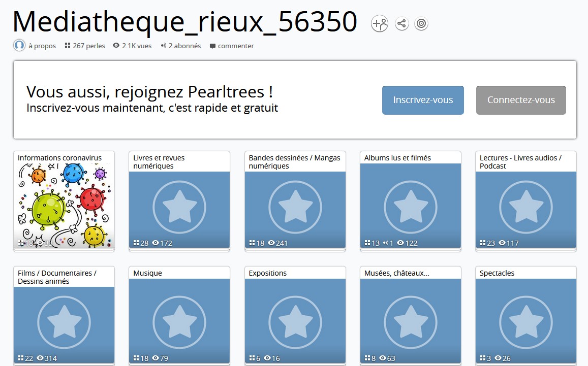588x366 pixels.
Task: Click the 2.1K vues counter
Action: tap(132, 46)
